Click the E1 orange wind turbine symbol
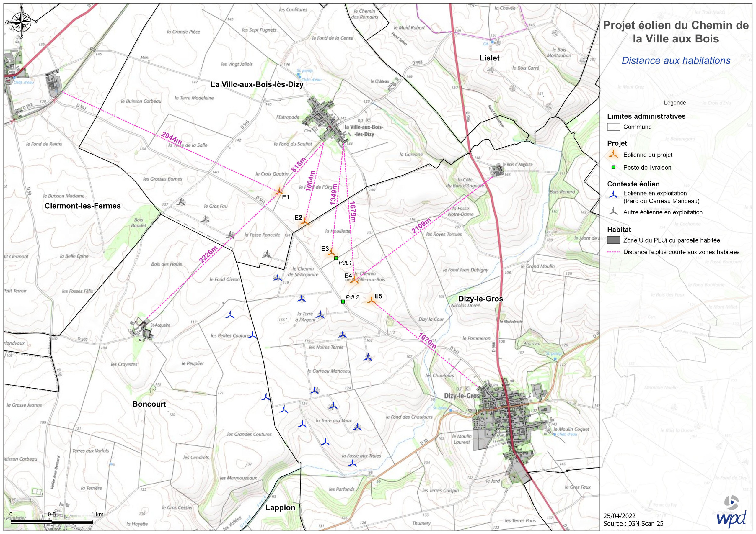 [279, 191]
